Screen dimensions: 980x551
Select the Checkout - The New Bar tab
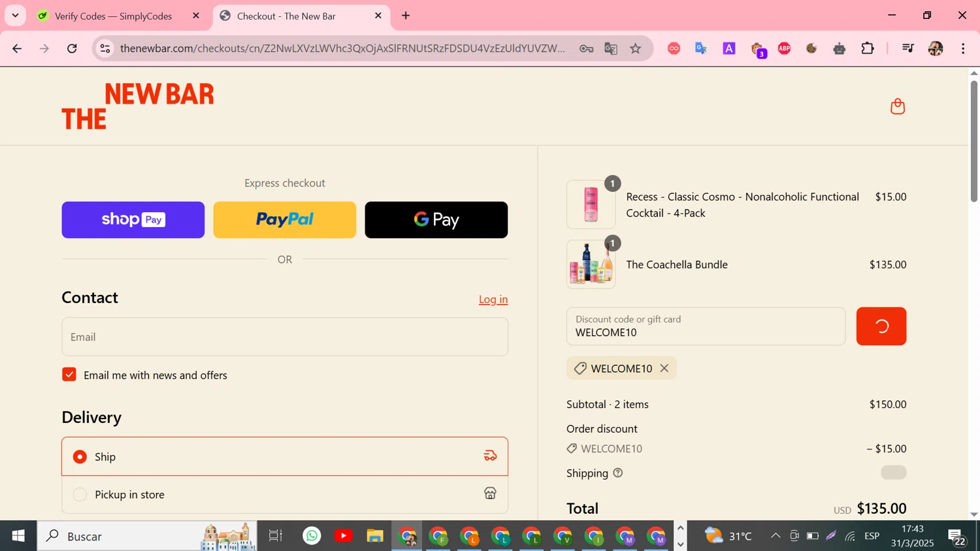pos(302,16)
